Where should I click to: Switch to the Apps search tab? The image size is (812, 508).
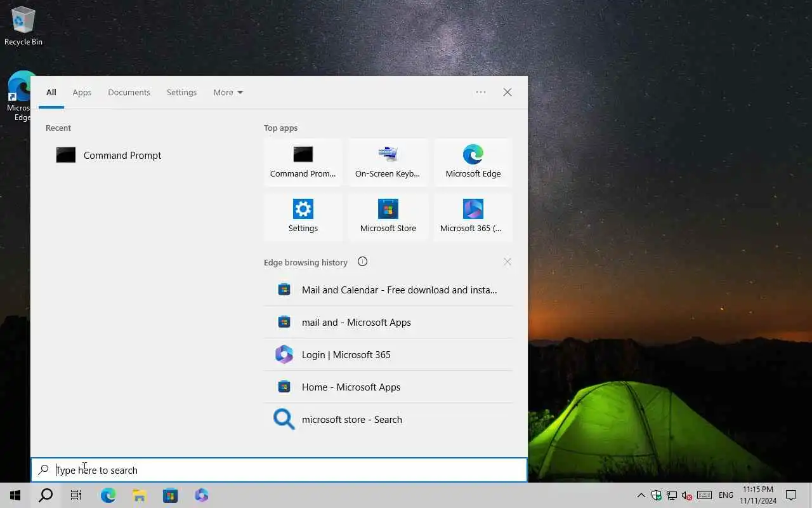tap(82, 92)
